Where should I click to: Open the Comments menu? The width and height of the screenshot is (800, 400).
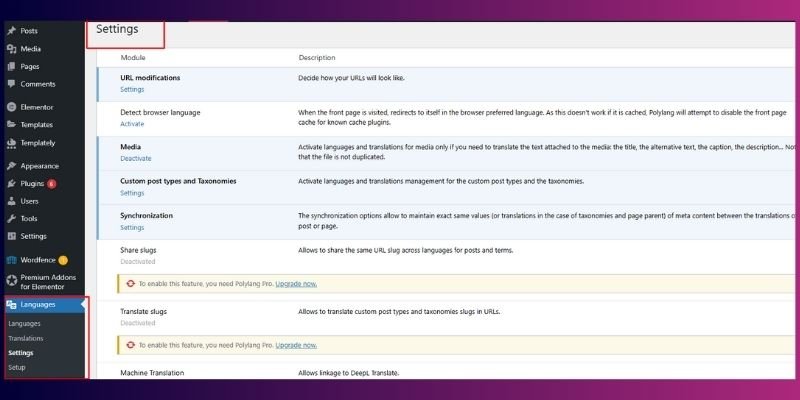pyautogui.click(x=38, y=84)
